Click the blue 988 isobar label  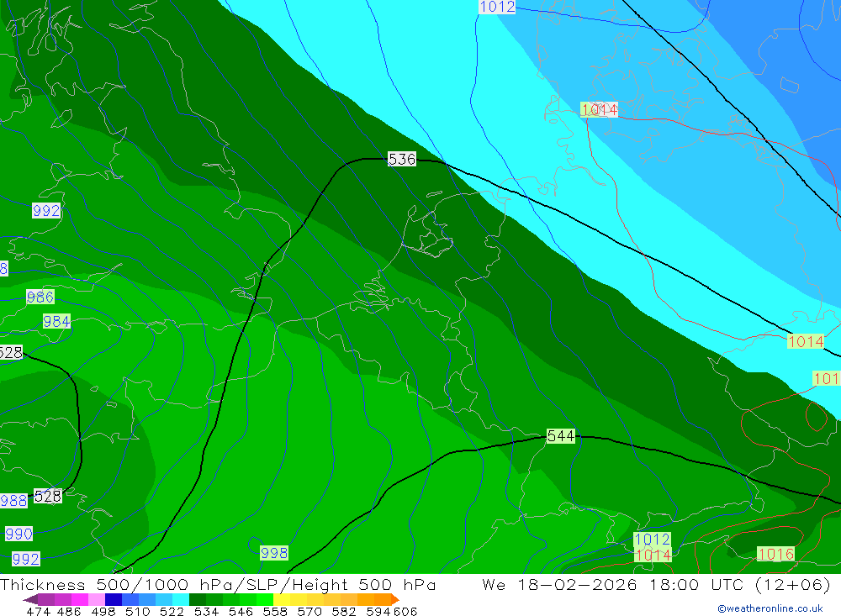click(13, 501)
